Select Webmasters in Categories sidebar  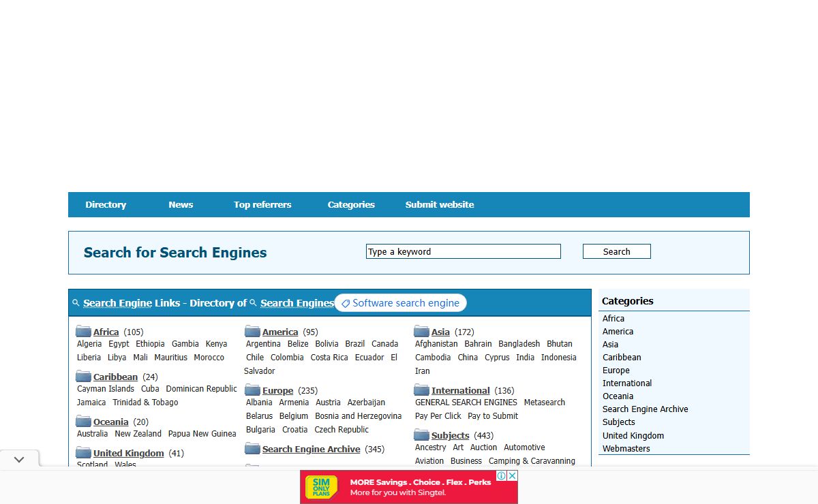pyautogui.click(x=626, y=448)
